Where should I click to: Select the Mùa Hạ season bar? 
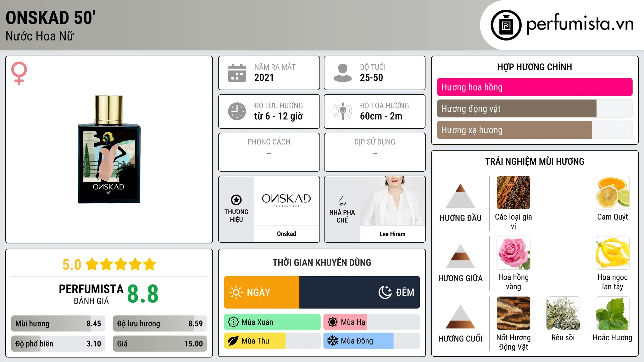point(371,322)
